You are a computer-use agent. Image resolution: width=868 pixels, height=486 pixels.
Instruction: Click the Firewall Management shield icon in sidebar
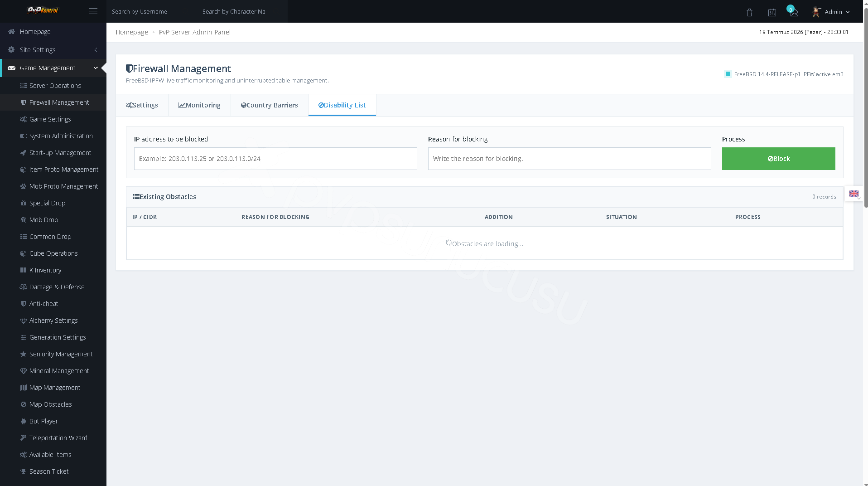(x=24, y=102)
